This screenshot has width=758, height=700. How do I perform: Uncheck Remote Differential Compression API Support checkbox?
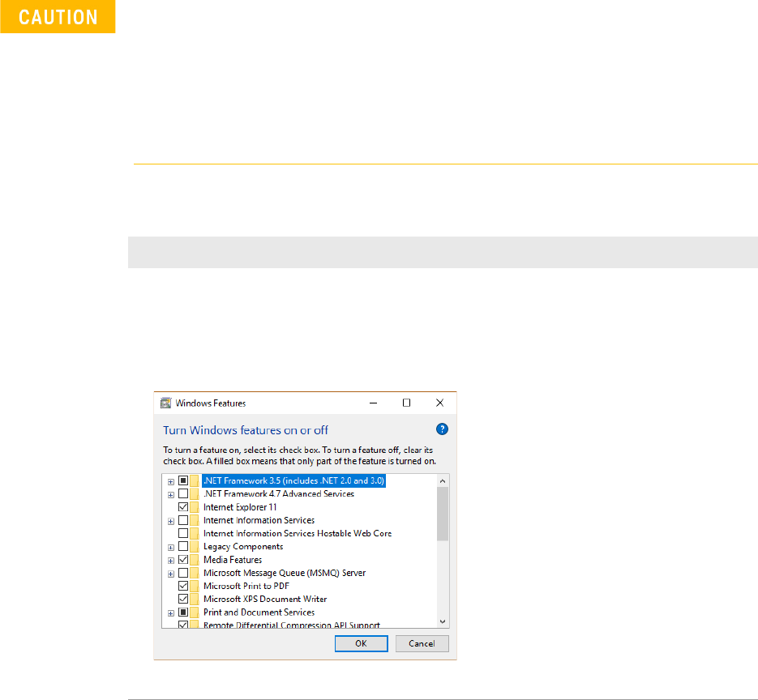click(x=183, y=624)
